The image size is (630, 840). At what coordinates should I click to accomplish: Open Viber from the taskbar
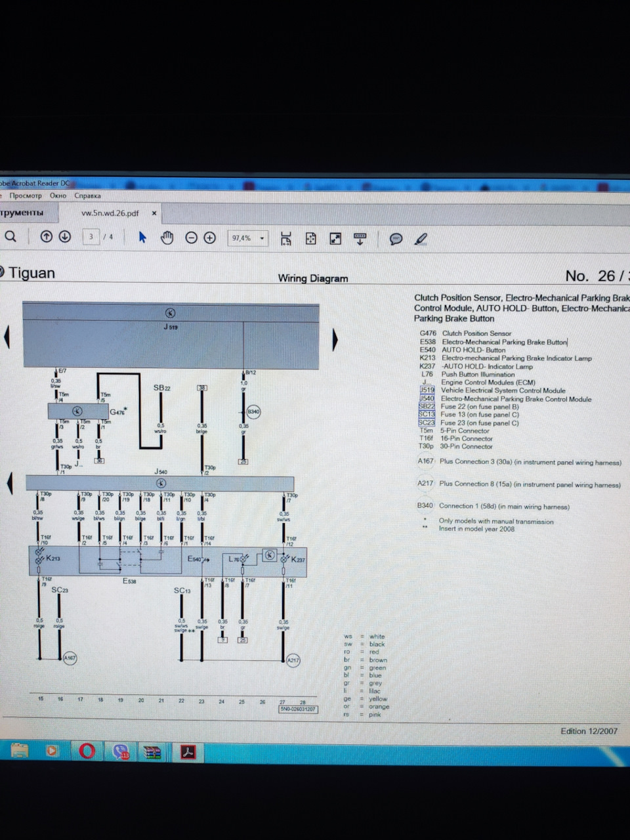point(120,752)
